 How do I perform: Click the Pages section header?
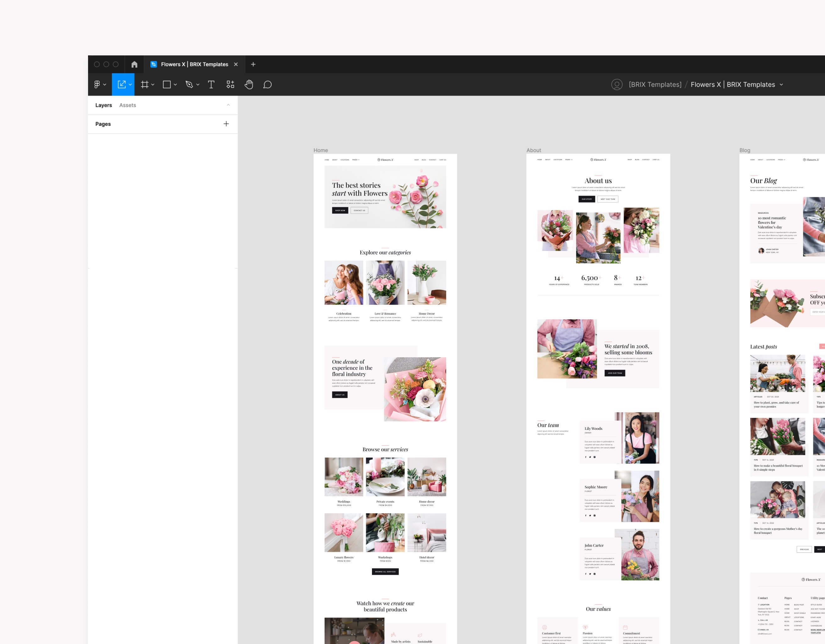click(x=103, y=124)
